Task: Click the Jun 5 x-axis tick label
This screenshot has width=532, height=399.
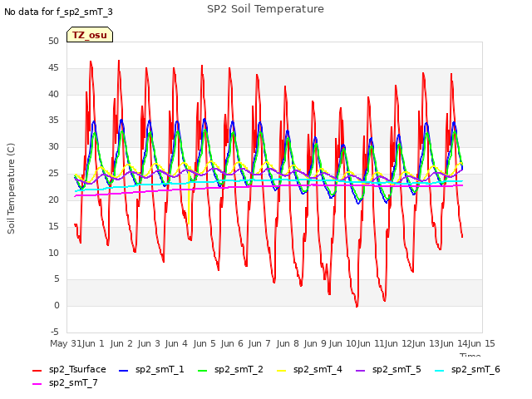Action: click(x=204, y=343)
